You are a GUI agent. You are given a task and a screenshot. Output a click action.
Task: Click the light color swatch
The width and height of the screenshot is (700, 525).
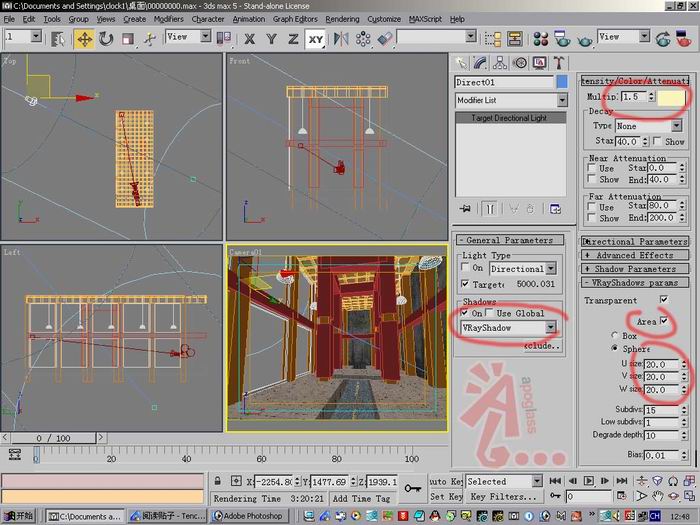[671, 97]
